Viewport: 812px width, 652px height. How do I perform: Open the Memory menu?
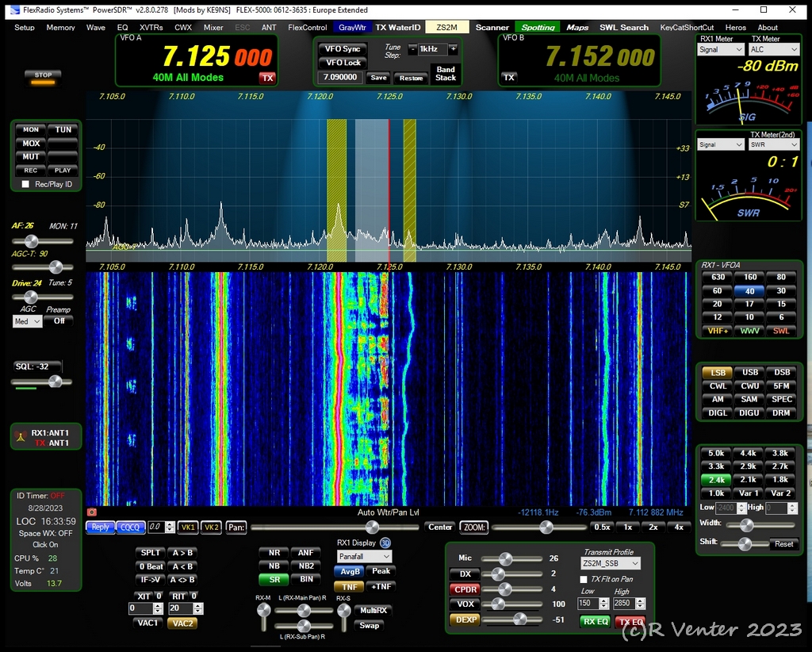(x=60, y=27)
